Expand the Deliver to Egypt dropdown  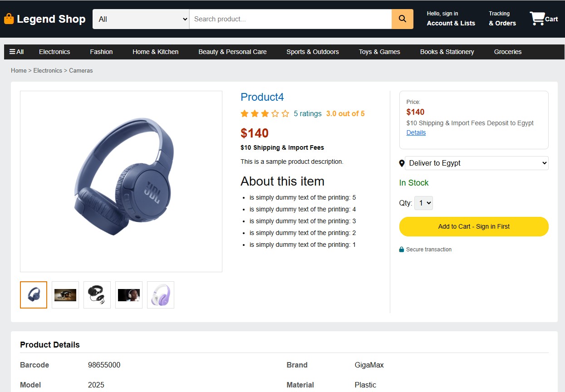point(477,163)
